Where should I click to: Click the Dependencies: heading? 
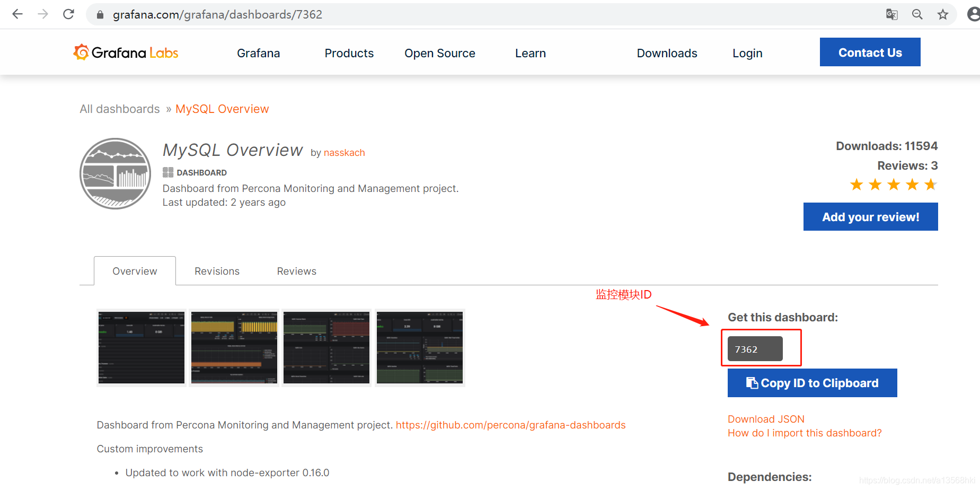tap(770, 477)
